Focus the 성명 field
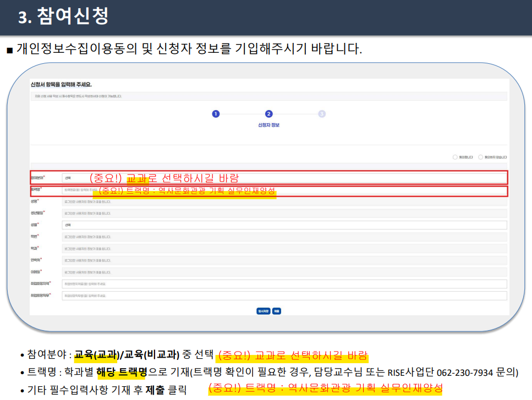Viewport: 532px width, 400px height. click(x=284, y=202)
